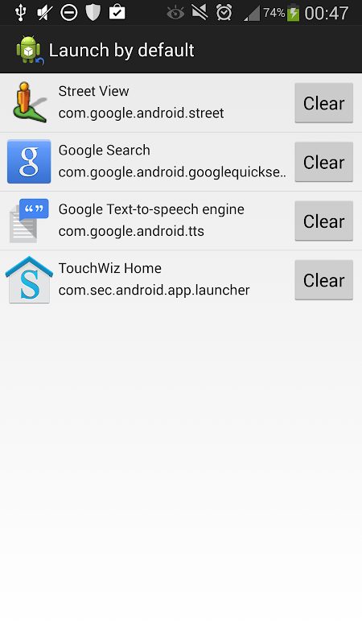Clear defaults for Google Search
Image resolution: width=362 pixels, height=644 pixels.
[324, 163]
